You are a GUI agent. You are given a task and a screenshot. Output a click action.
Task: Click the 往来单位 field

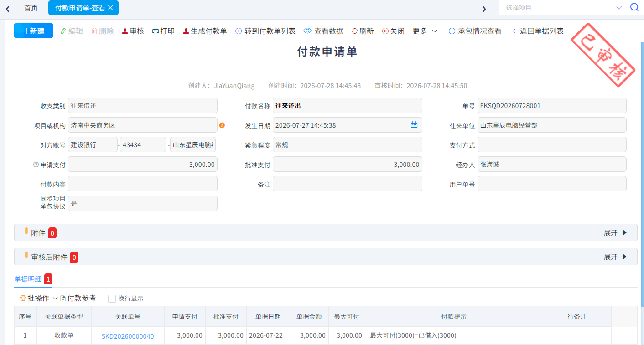552,125
